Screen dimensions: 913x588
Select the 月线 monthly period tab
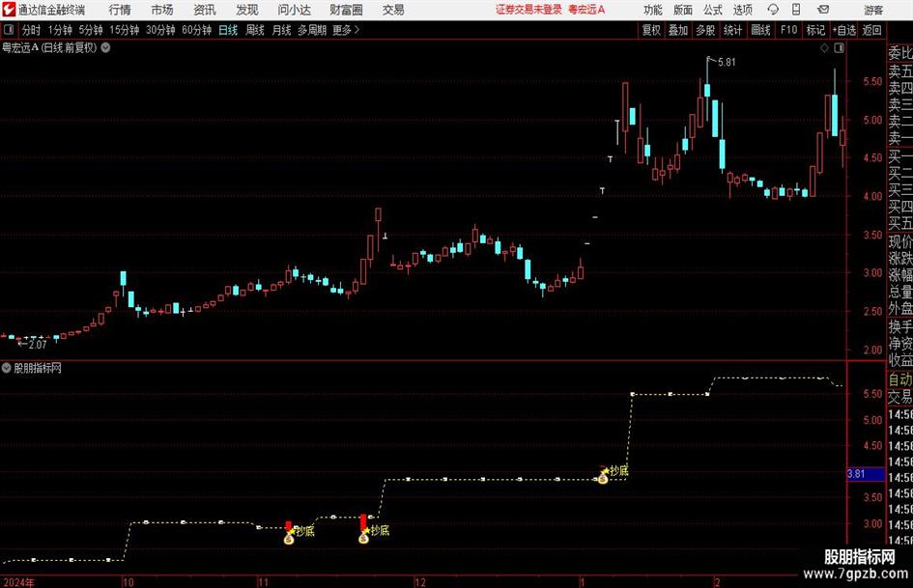pos(281,30)
